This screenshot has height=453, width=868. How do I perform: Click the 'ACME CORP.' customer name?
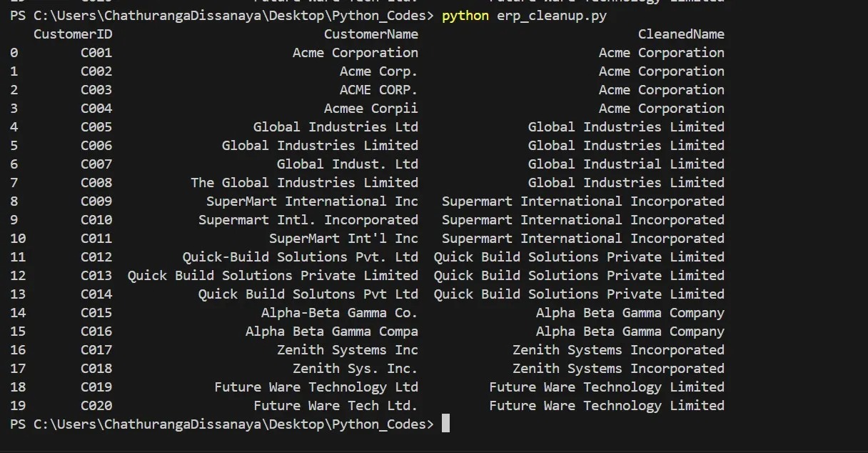(x=379, y=90)
